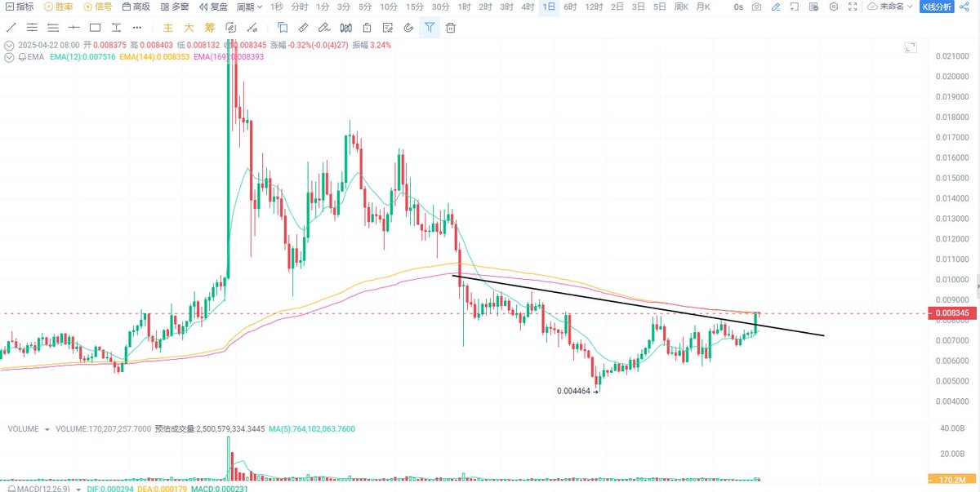This screenshot has height=492, width=980.
Task: Select the rectangle drawing tool
Action: pos(95,28)
